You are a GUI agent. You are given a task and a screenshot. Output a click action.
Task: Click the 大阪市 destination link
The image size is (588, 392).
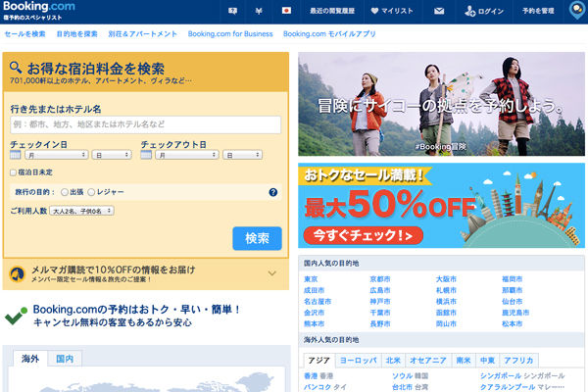click(x=446, y=279)
